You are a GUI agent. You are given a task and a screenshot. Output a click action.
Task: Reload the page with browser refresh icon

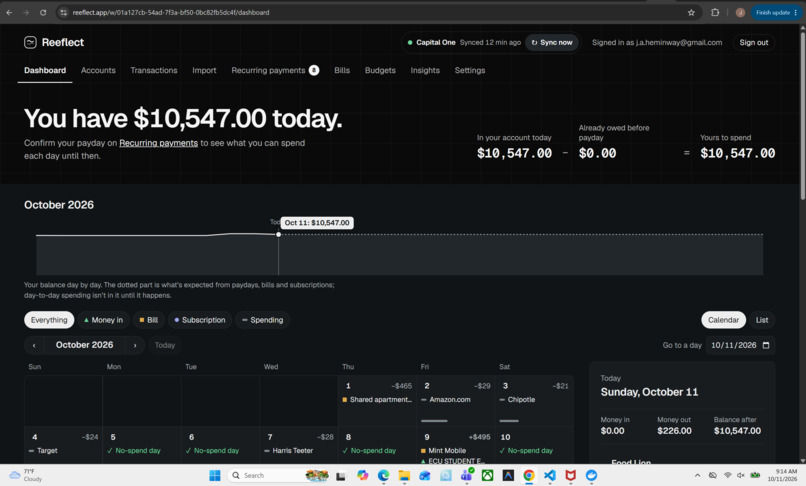[43, 12]
